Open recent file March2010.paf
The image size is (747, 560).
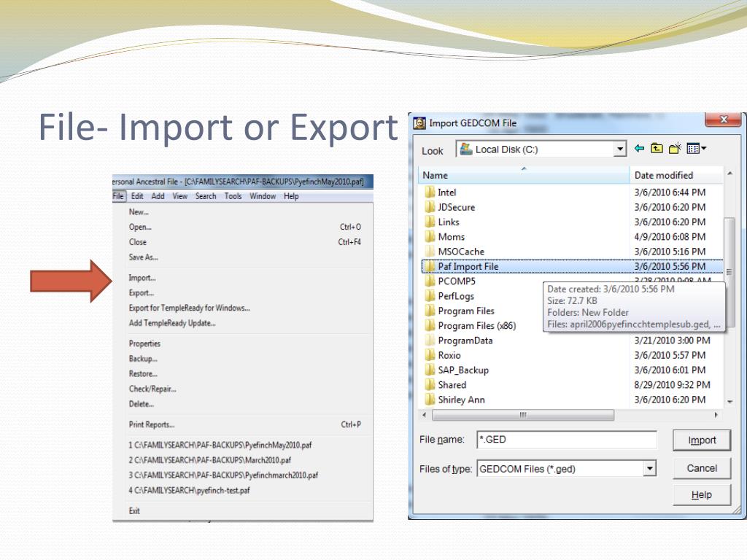[209, 460]
